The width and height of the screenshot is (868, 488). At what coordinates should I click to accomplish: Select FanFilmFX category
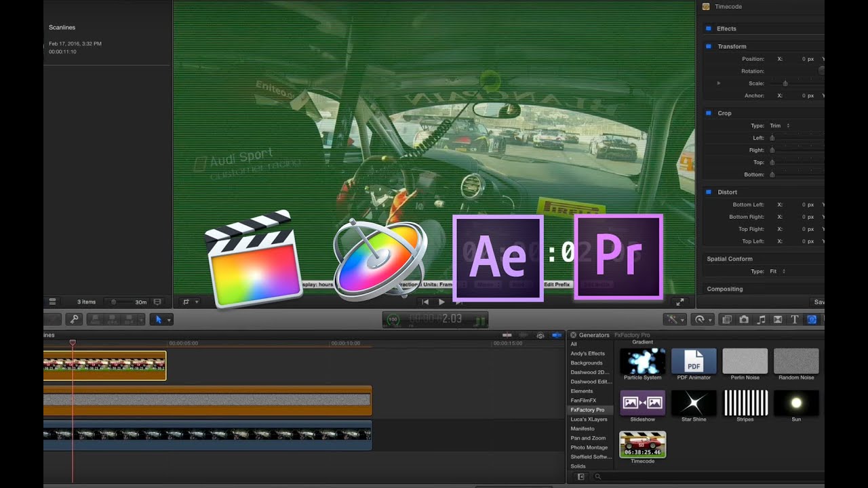tap(583, 401)
